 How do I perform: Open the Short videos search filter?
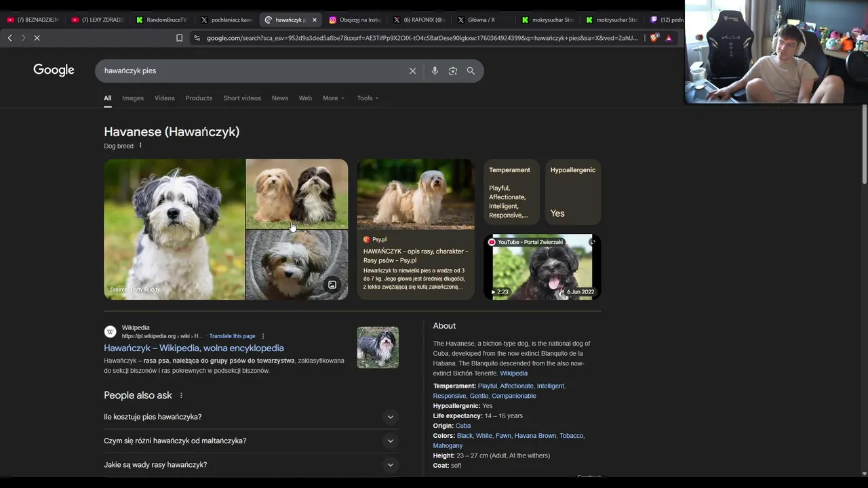[242, 98]
